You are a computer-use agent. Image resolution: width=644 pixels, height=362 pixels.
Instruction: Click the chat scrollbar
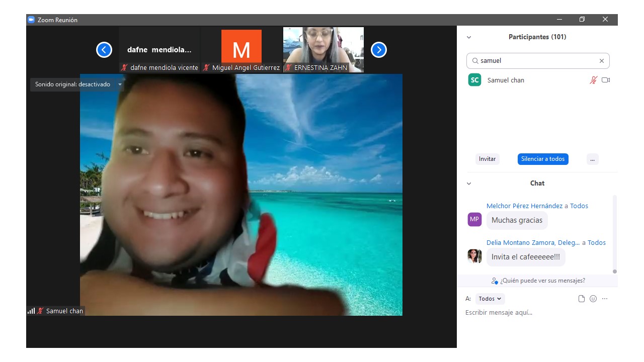point(614,234)
